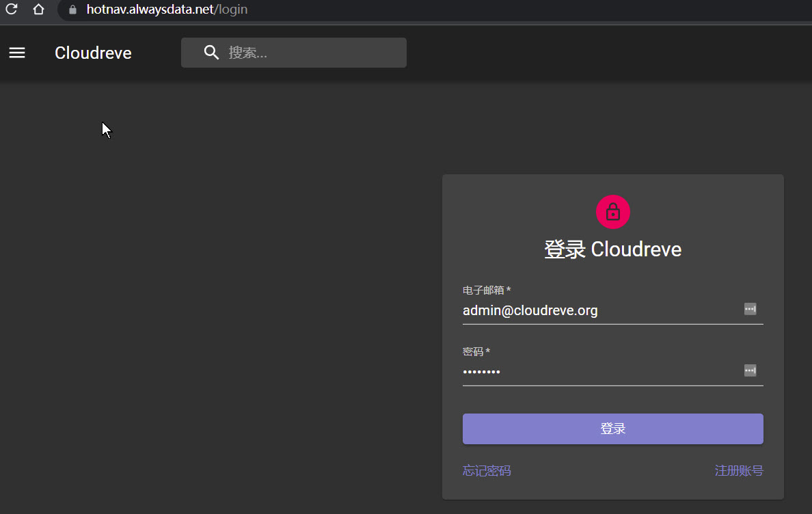The height and width of the screenshot is (514, 812).
Task: Reload the page using the refresh icon
Action: pos(11,10)
